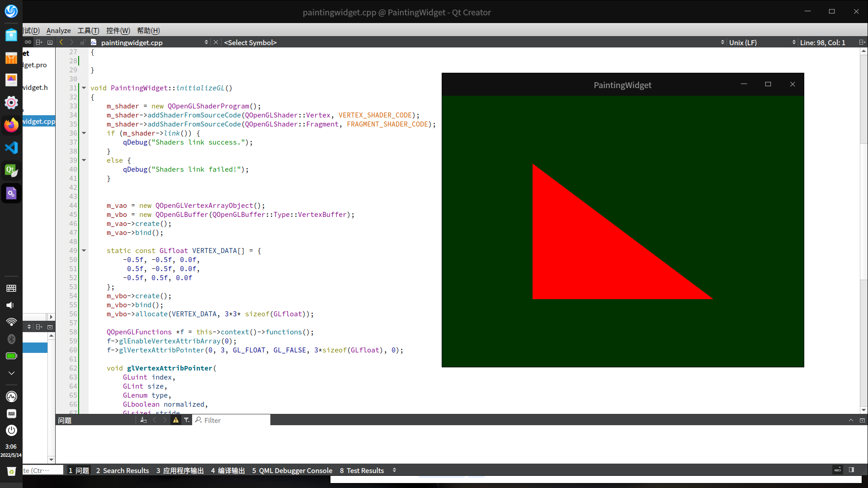868x488 pixels.
Task: Toggle the progress details button in status bar
Action: [x=837, y=470]
